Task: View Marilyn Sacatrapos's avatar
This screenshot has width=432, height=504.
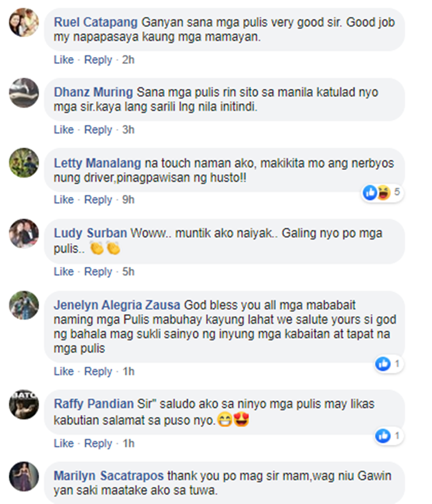Action: [x=24, y=476]
